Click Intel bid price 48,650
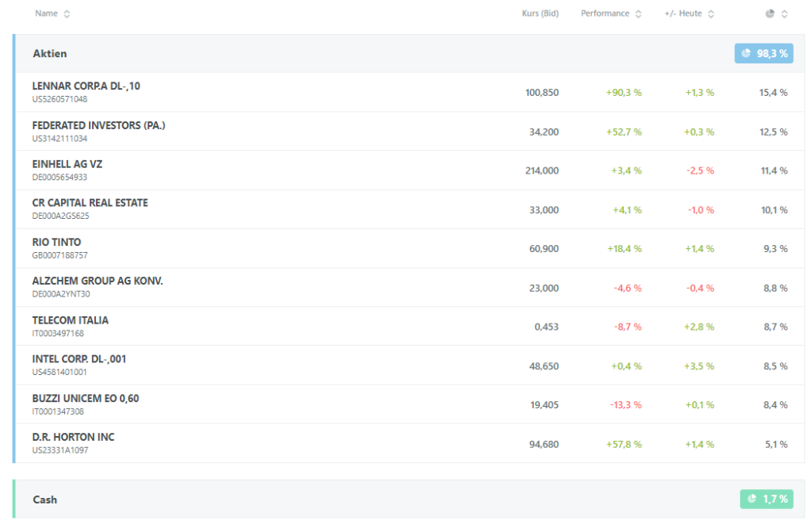812x532 pixels. pyautogui.click(x=544, y=367)
